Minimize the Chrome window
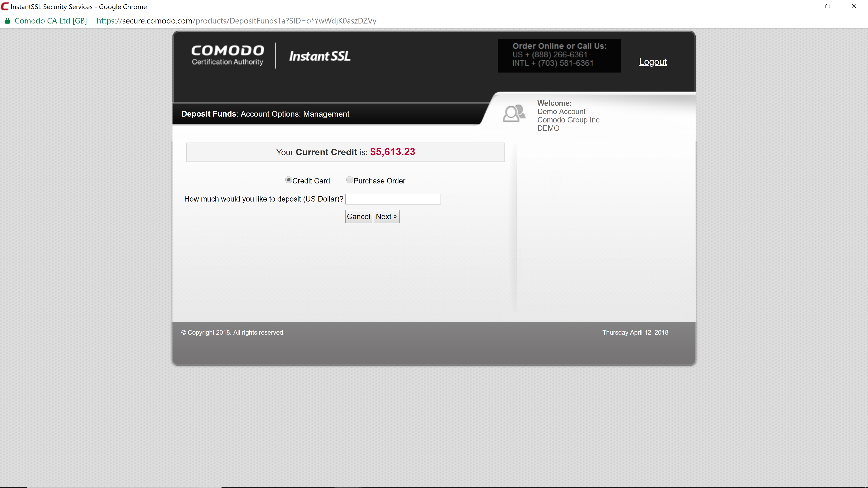The image size is (868, 488). (x=802, y=6)
